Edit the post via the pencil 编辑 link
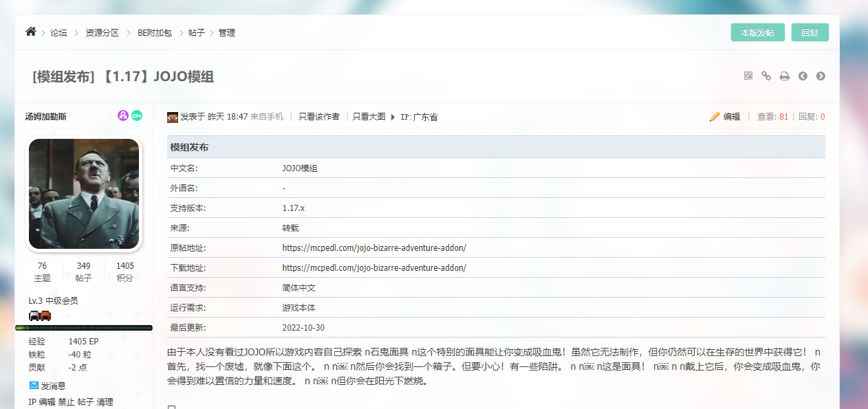Image resolution: width=868 pixels, height=409 pixels. click(x=725, y=117)
